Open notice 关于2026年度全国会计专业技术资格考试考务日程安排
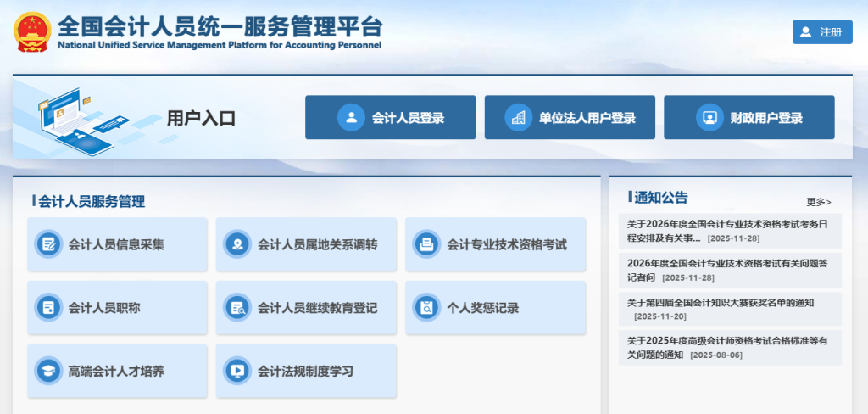The image size is (868, 414). (730, 231)
